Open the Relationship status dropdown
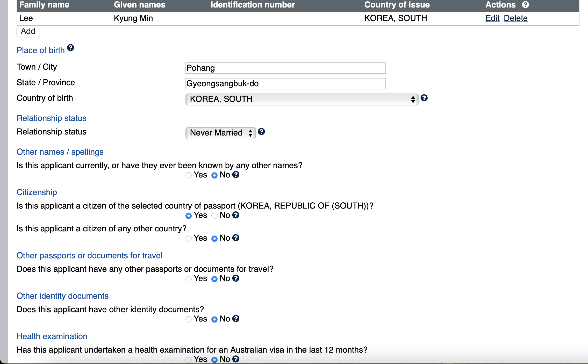This screenshot has width=588, height=364. [220, 133]
